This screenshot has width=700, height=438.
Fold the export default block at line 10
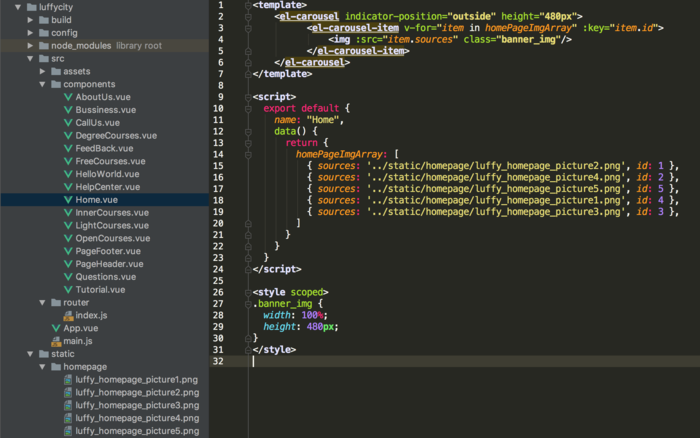point(248,108)
